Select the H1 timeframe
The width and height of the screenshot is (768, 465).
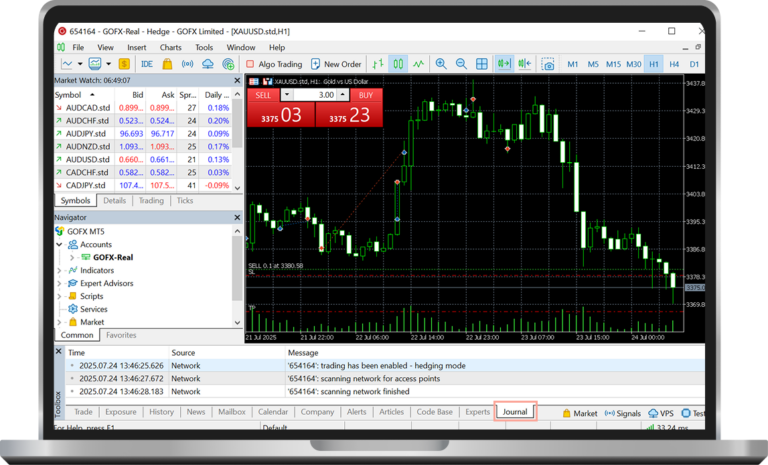(654, 64)
